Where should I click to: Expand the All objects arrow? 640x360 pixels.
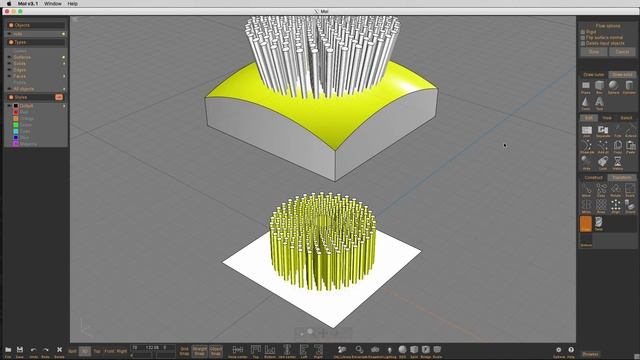[x=9, y=89]
